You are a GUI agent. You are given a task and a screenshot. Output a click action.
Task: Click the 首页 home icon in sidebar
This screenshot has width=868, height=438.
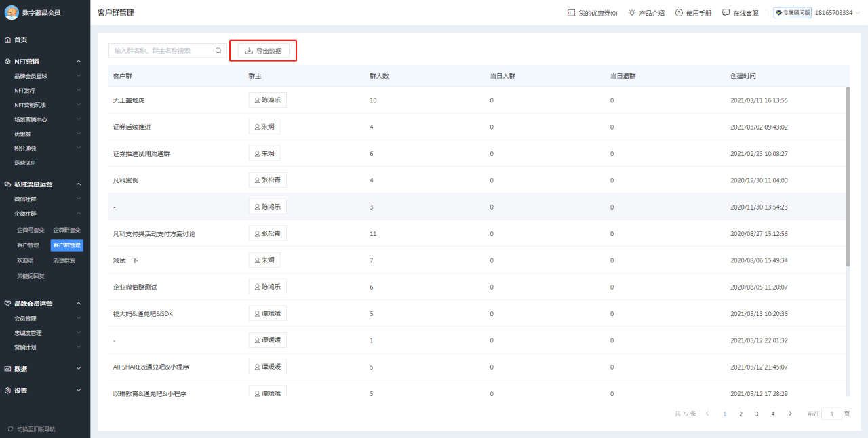(8, 40)
